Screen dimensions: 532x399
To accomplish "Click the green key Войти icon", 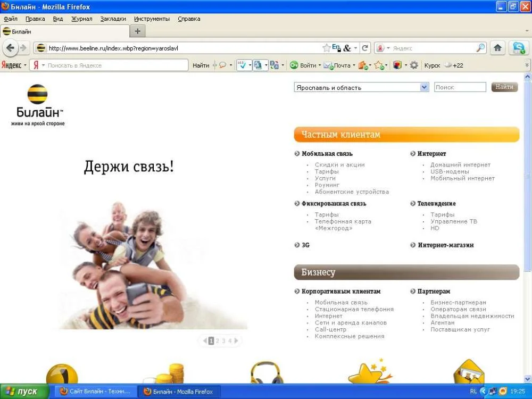I will [294, 65].
